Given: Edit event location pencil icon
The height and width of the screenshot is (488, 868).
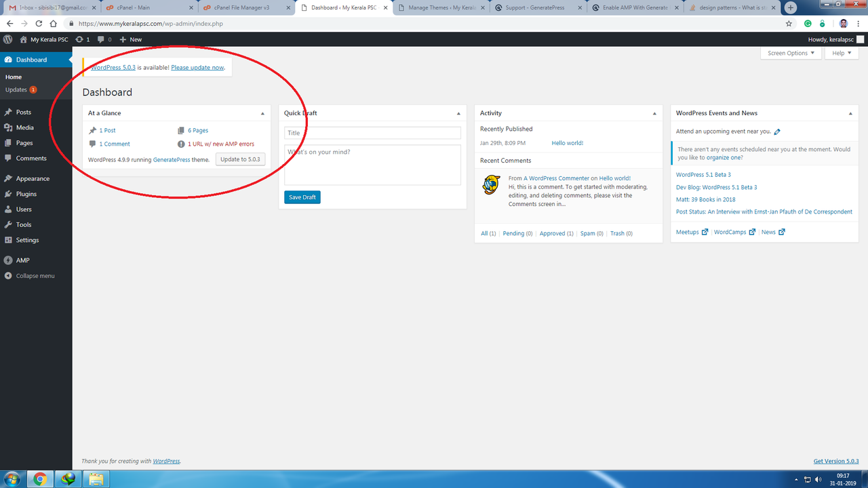Looking at the screenshot, I should (777, 131).
